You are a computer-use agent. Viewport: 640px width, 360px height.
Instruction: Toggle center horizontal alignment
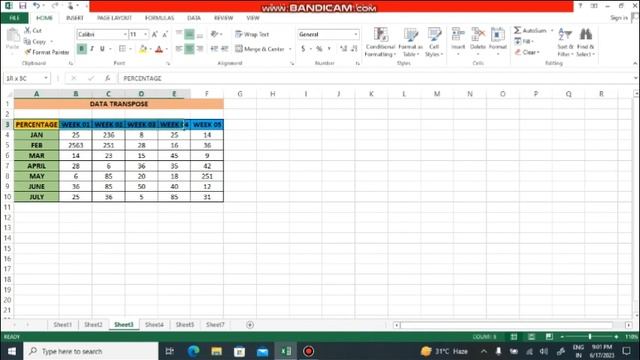[x=189, y=49]
